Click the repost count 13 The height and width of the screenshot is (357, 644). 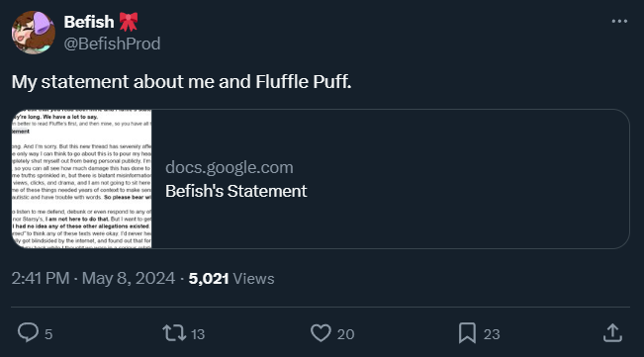[x=198, y=334]
